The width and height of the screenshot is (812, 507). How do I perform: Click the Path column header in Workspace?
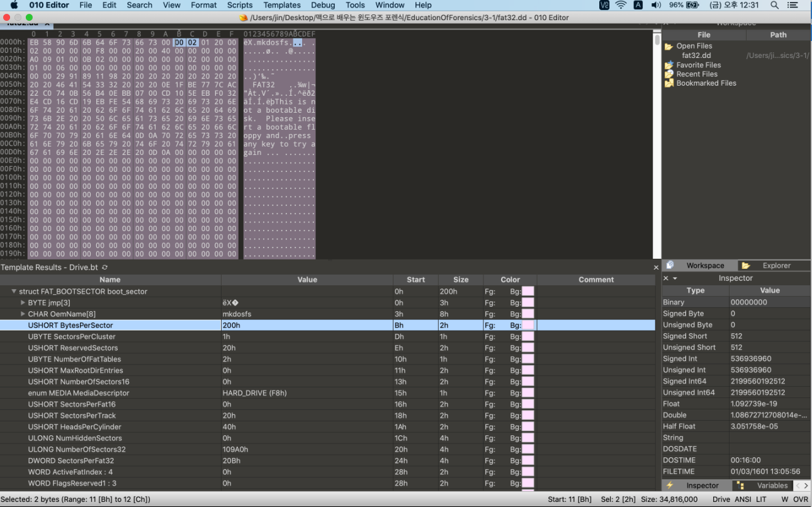coord(778,35)
